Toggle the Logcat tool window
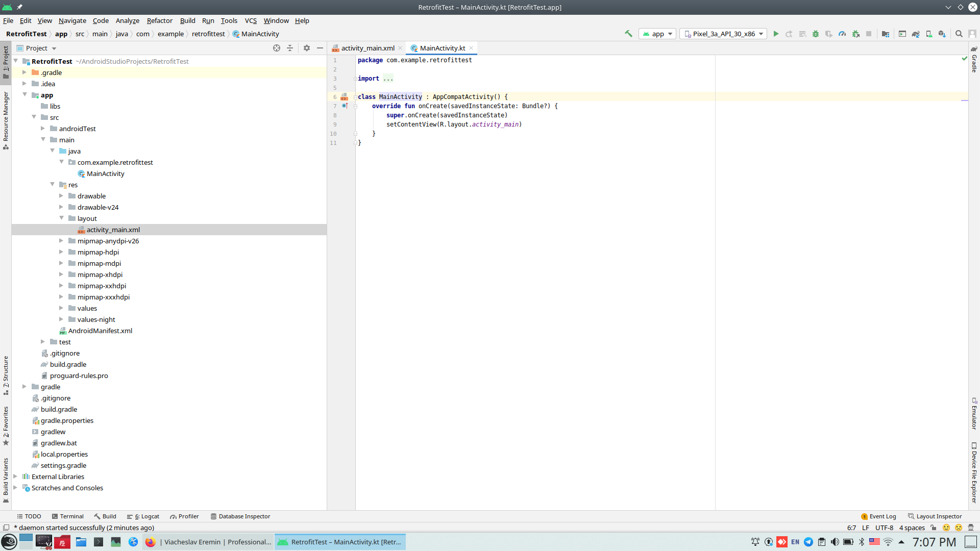980x551 pixels. point(143,516)
